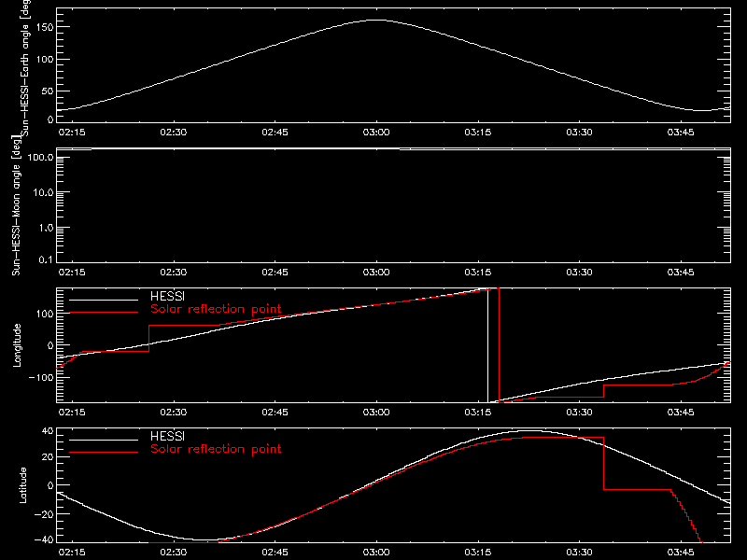Image resolution: width=747 pixels, height=560 pixels.
Task: Click 'Solar reflection point' legend in Latitude plot
Action: 216,449
